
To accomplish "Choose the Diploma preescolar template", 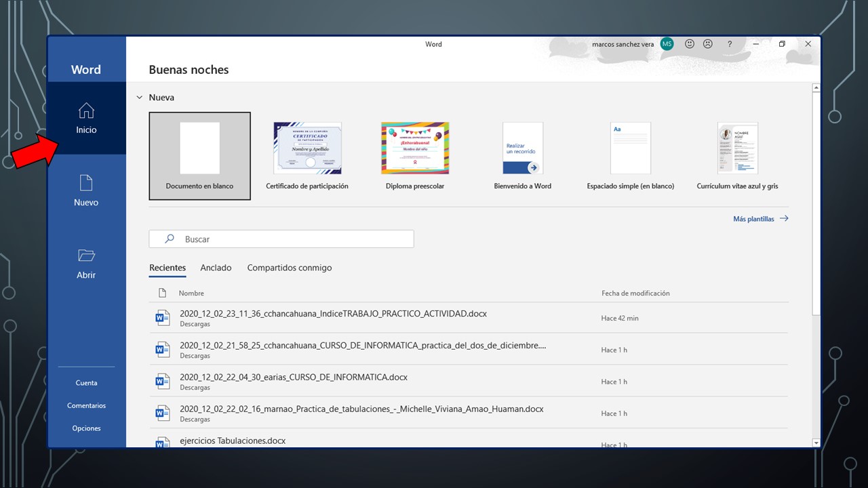I will (415, 156).
